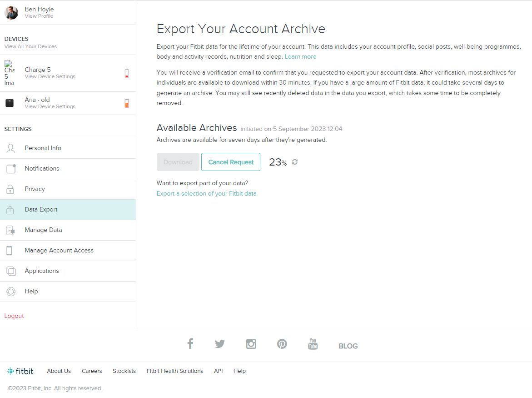Log out using the Logout link

pyautogui.click(x=14, y=316)
